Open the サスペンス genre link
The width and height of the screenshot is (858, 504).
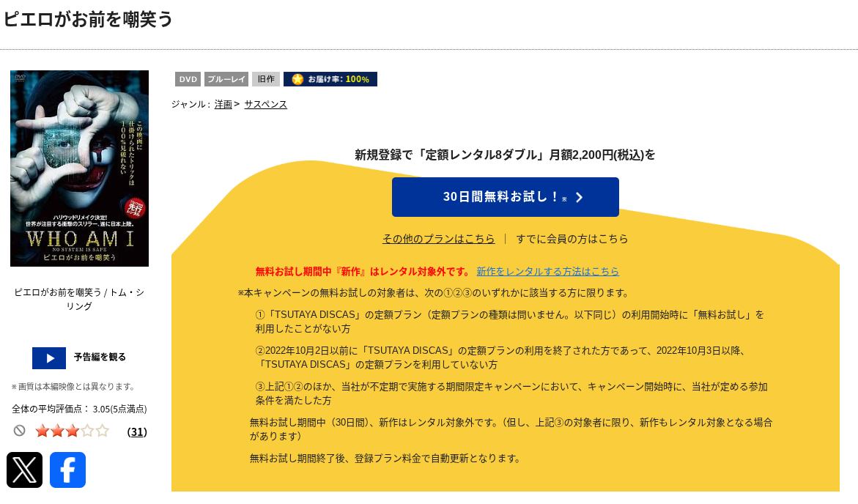(265, 104)
